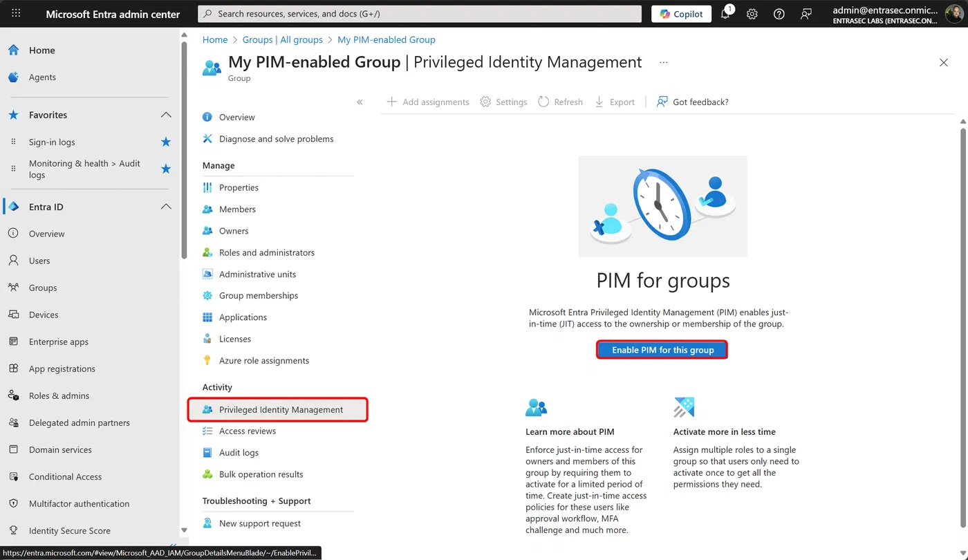The image size is (968, 560).
Task: Open Conditional Access in sidebar
Action: [65, 476]
